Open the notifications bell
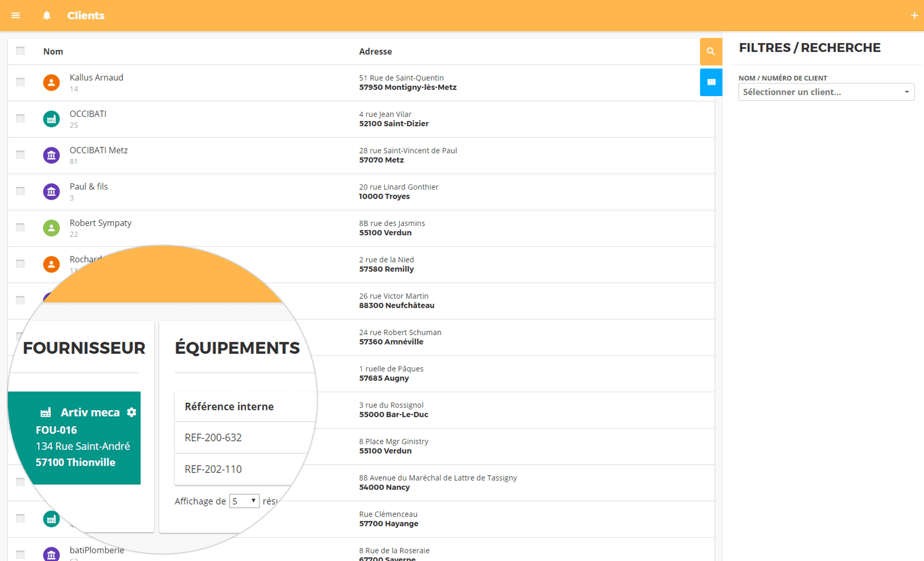Viewport: 924px width, 561px height. [x=46, y=15]
